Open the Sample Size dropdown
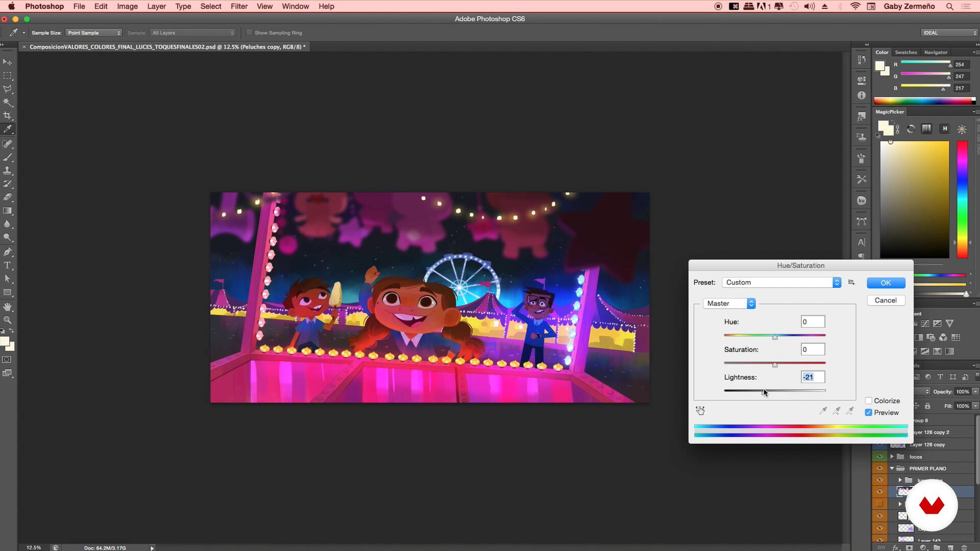The height and width of the screenshot is (551, 980). [94, 33]
